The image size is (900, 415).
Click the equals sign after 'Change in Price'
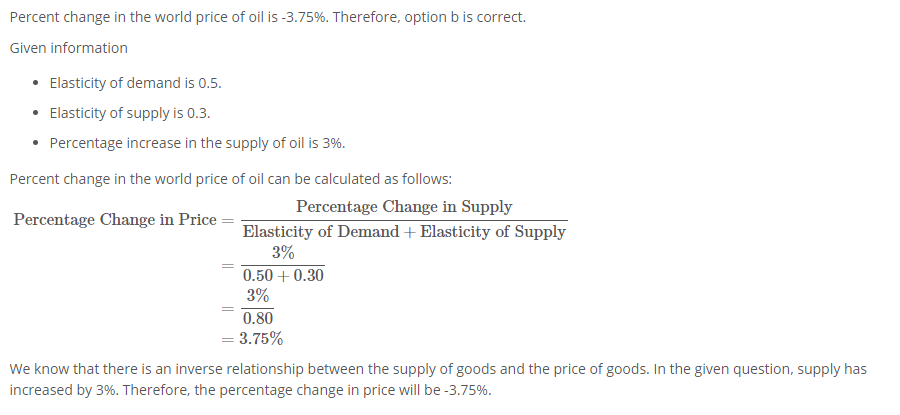click(x=228, y=221)
